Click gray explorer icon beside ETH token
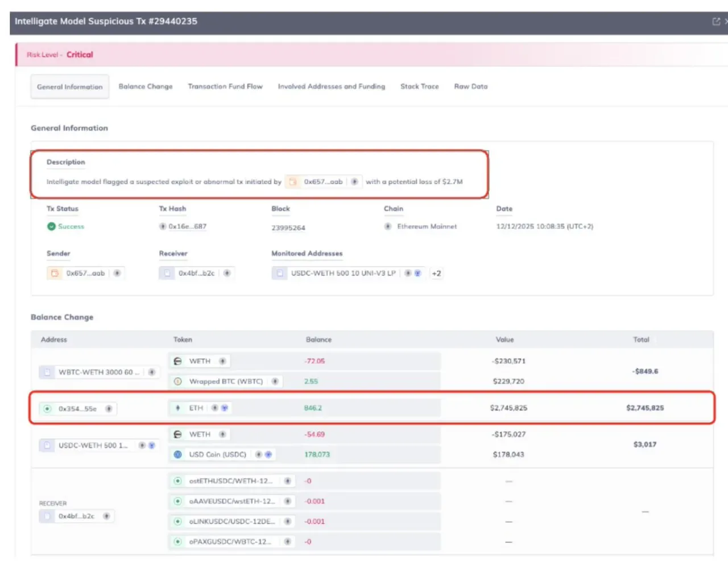The width and height of the screenshot is (728, 570). [215, 408]
